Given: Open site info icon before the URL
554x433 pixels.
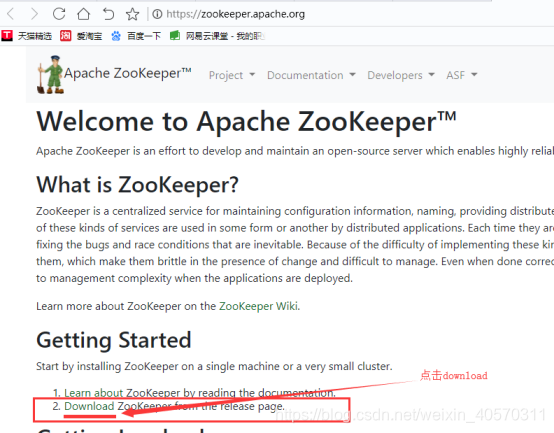Looking at the screenshot, I should (x=157, y=14).
